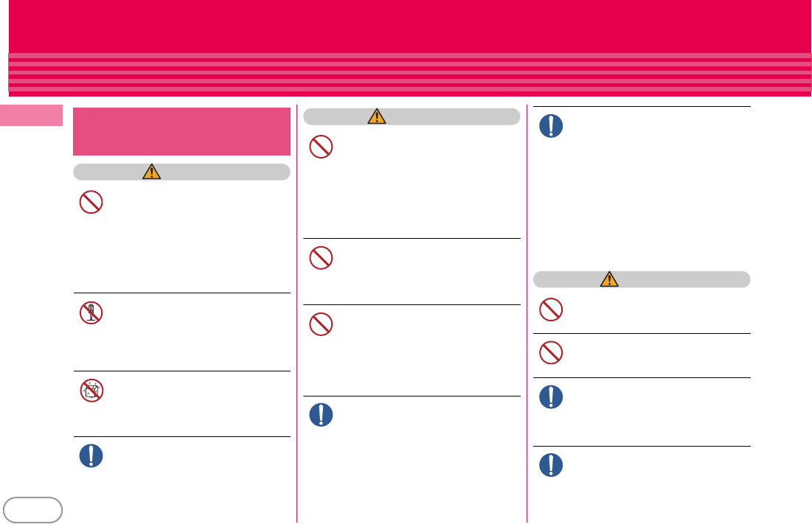
Task: Click the rounded page number box
Action: [32, 510]
